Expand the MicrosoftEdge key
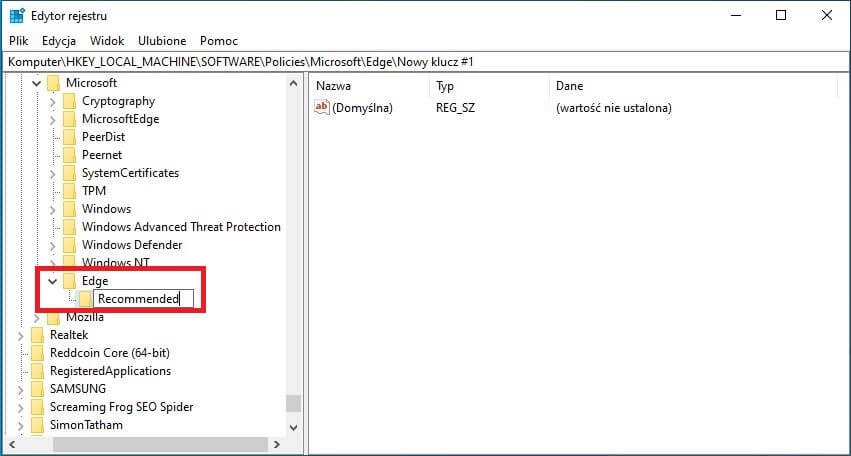Screen dimensions: 851x456 pyautogui.click(x=53, y=119)
